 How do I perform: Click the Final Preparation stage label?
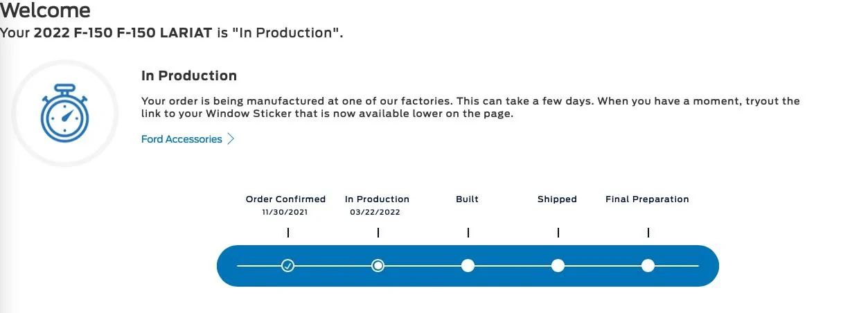point(647,199)
